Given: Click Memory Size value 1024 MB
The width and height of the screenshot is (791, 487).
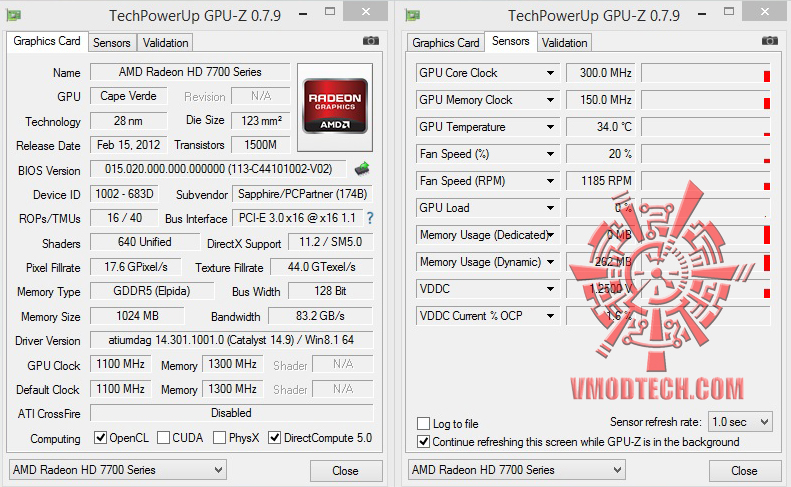Looking at the screenshot, I should coord(137,316).
